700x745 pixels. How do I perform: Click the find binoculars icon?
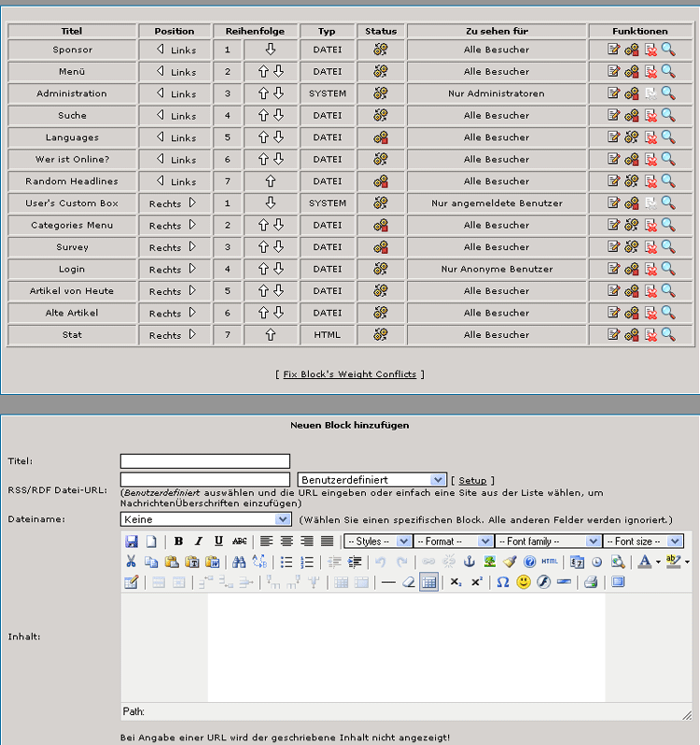(239, 562)
